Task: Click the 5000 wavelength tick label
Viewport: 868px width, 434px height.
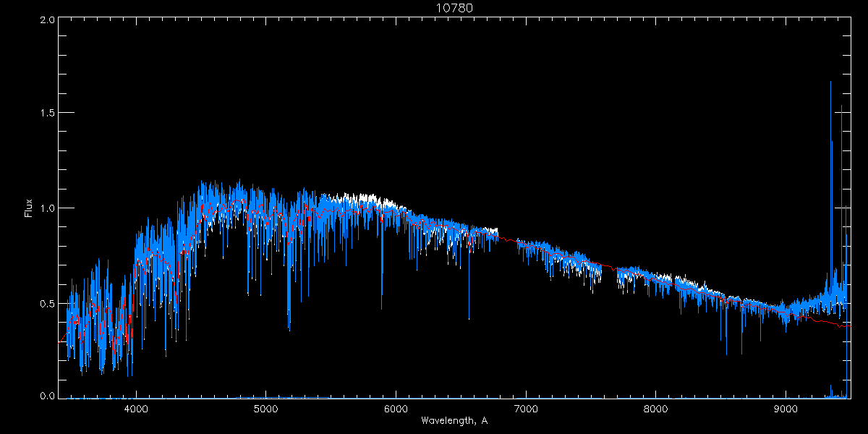Action: point(266,408)
